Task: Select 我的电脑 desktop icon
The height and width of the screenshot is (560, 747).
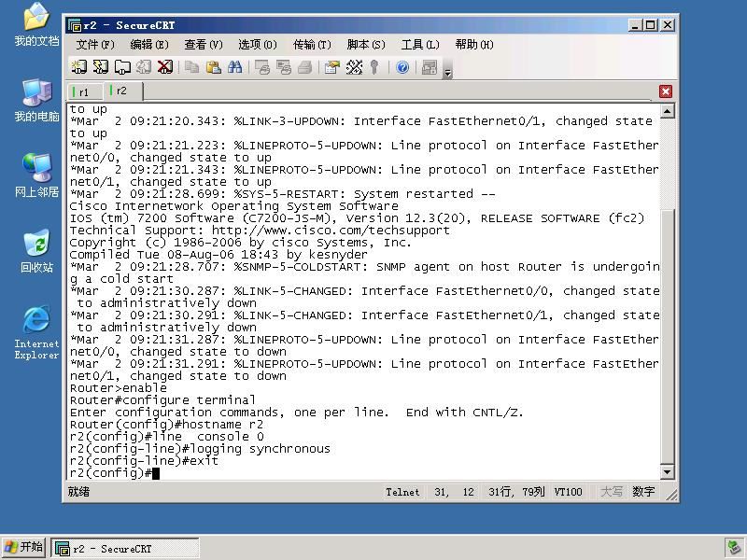Action: coord(36,100)
